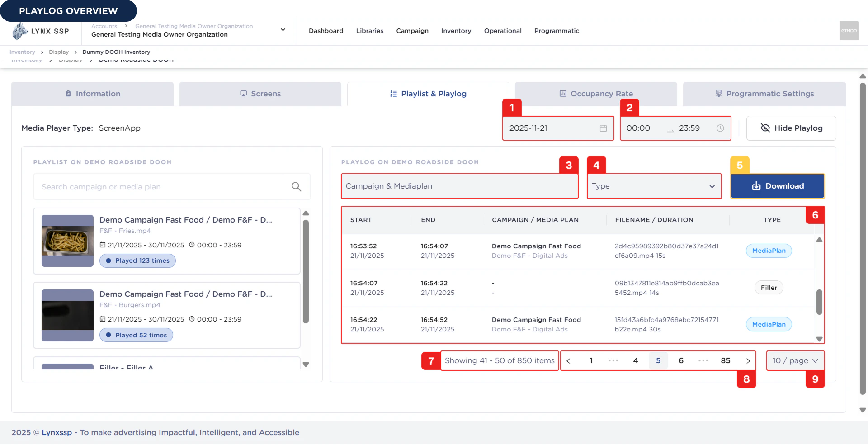Viewport: 868px width, 445px height.
Task: Select the Playlist & Playlog tab
Action: coord(428,94)
